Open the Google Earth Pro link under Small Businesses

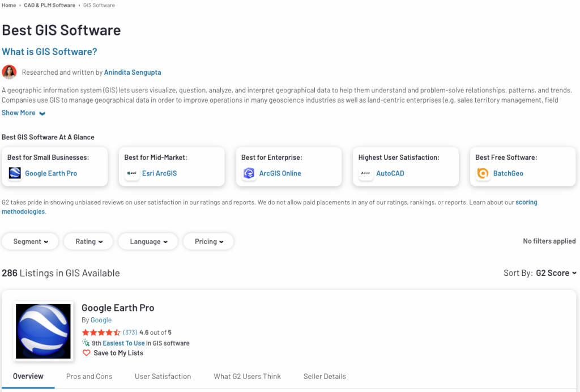tap(51, 173)
